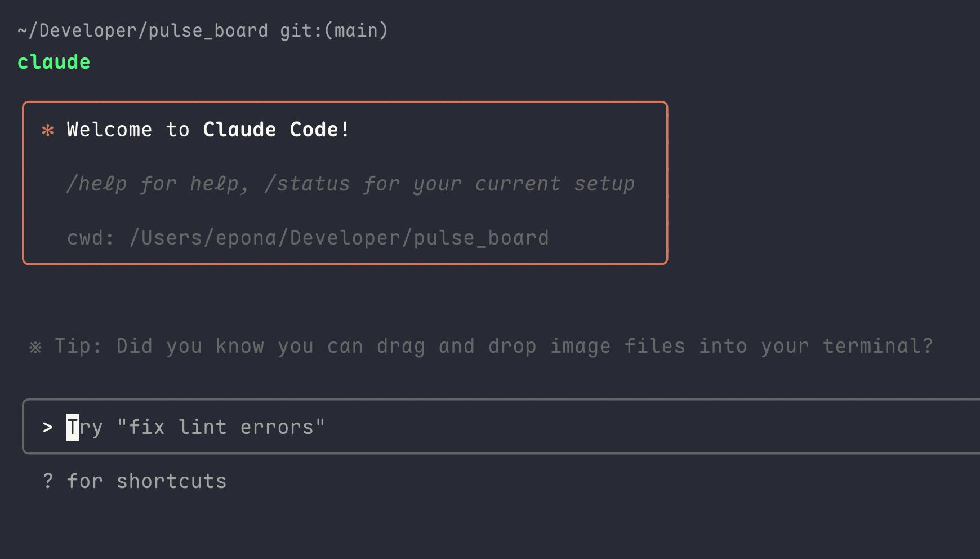
Task: Click the git:(main) branch indicator
Action: [334, 30]
